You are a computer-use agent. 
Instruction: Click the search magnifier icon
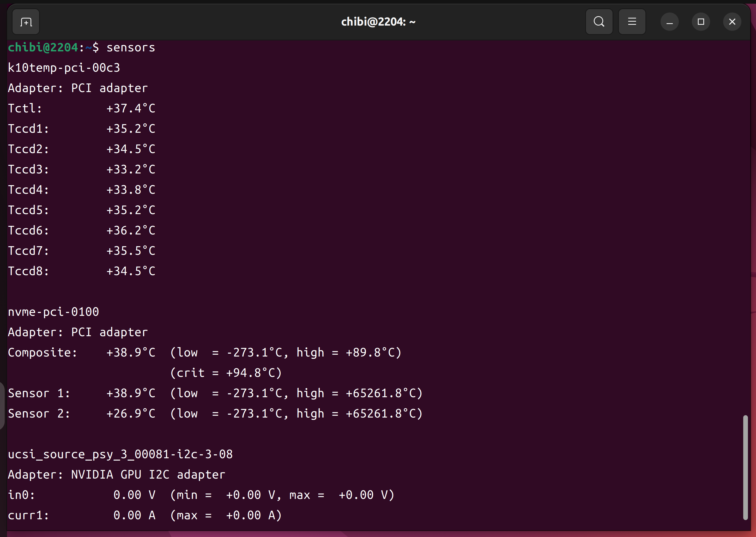pos(599,22)
